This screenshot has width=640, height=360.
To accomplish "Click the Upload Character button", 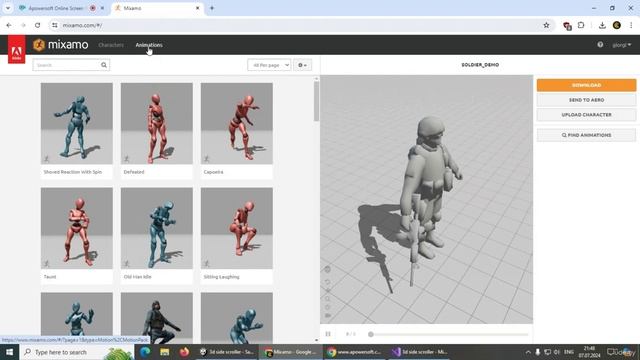I will (x=586, y=115).
